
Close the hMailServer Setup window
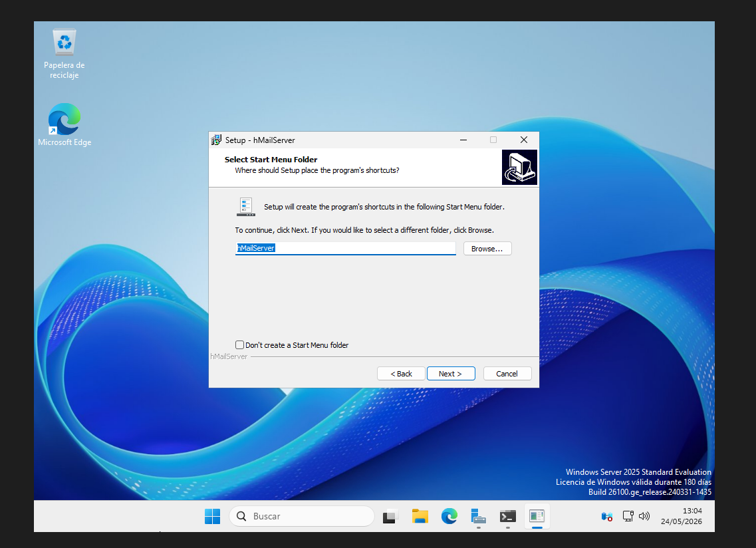pos(523,140)
